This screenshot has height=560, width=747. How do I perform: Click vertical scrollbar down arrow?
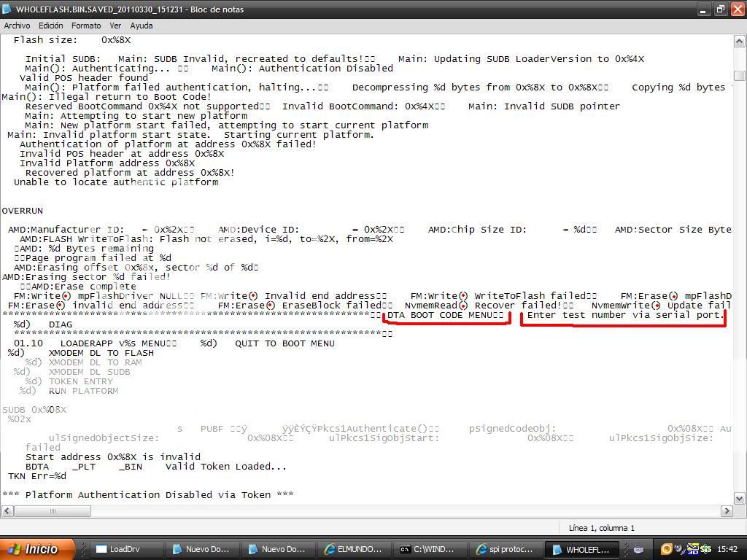tap(739, 498)
